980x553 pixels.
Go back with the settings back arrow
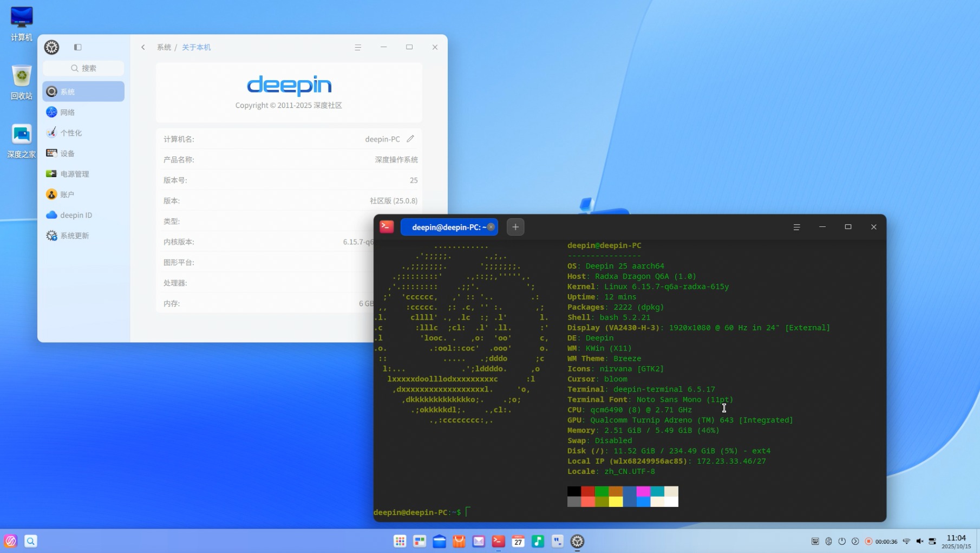point(143,47)
